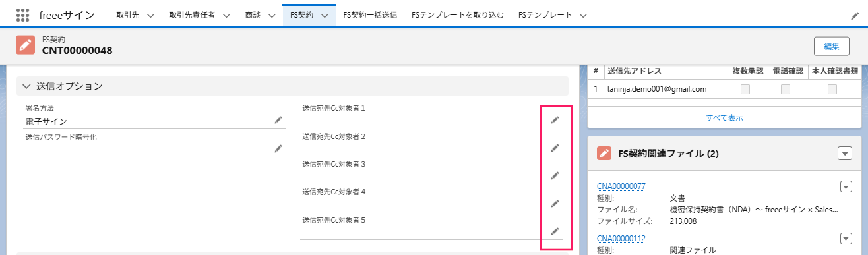The image size is (868, 255).
Task: Open CNA00000112 row actions dropdown
Action: coord(846,238)
